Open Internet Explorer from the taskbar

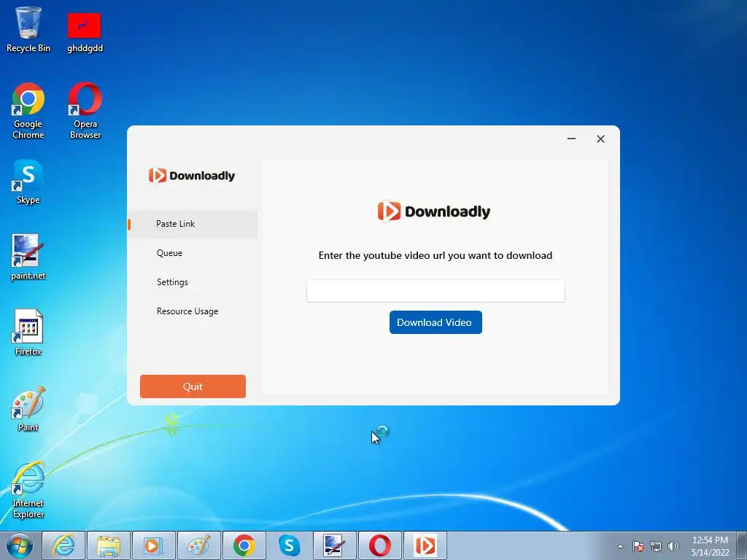point(64,545)
